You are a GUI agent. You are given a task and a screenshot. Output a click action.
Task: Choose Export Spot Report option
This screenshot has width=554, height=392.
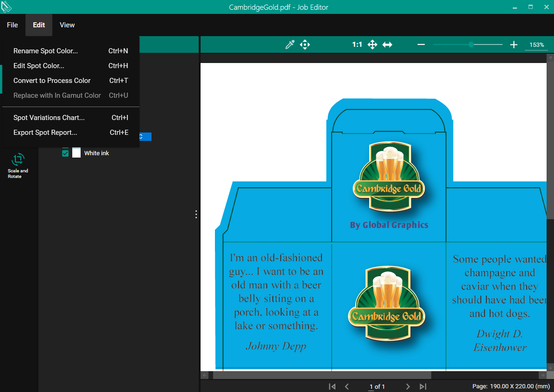pyautogui.click(x=45, y=133)
